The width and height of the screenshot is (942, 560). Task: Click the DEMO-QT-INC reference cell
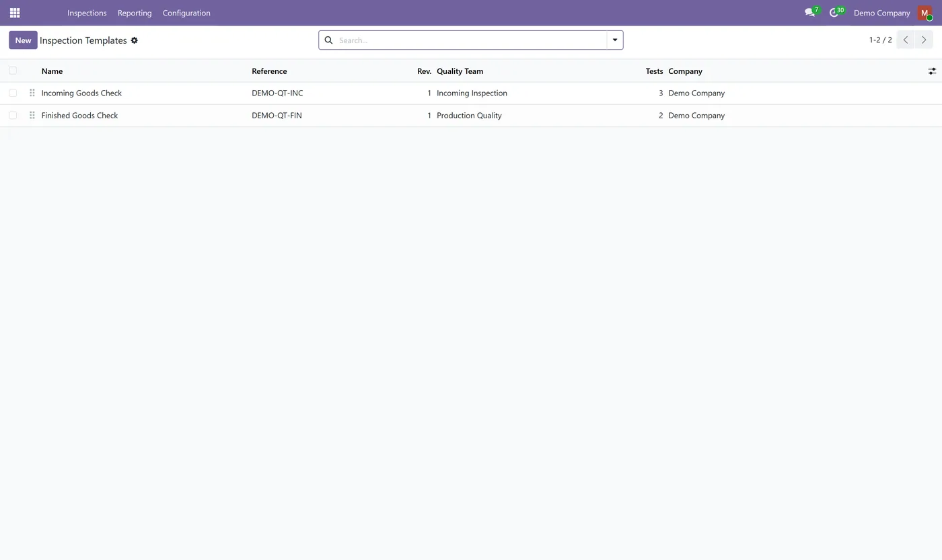[x=277, y=93]
